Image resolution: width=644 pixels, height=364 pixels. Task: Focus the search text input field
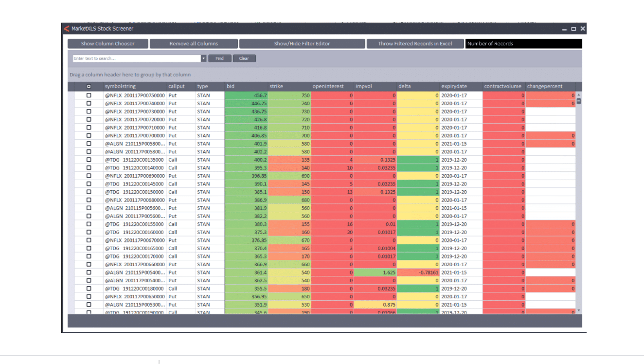[137, 58]
